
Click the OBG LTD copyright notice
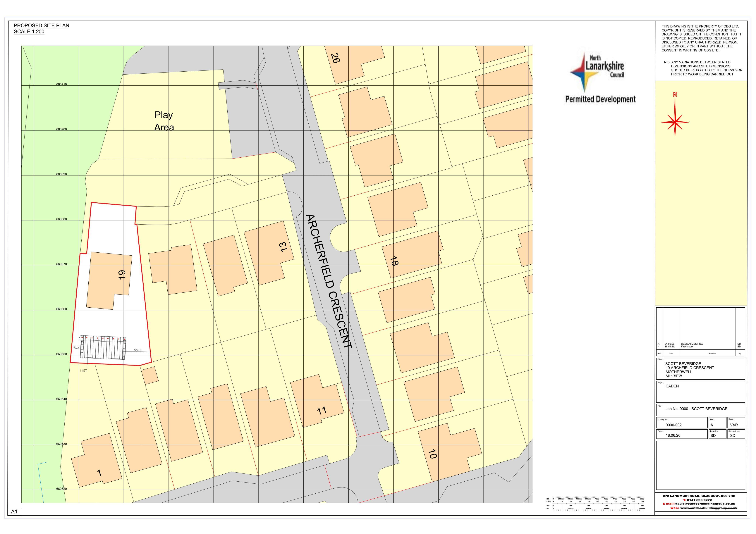click(701, 38)
